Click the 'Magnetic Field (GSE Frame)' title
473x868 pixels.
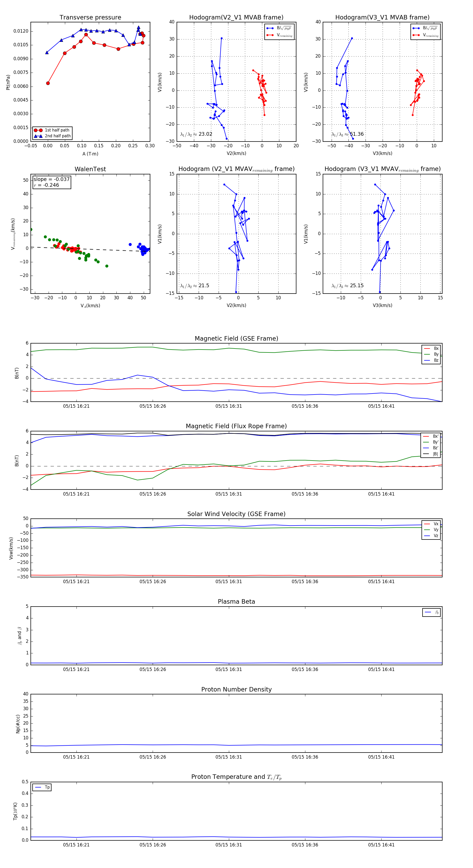click(236, 339)
